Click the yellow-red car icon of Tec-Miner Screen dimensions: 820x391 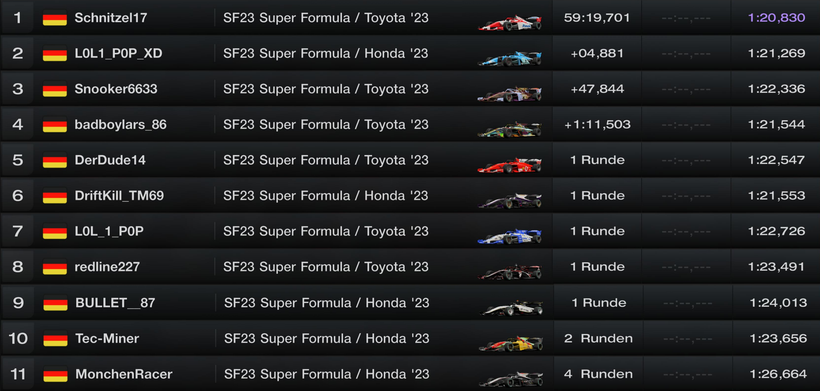[511, 343]
